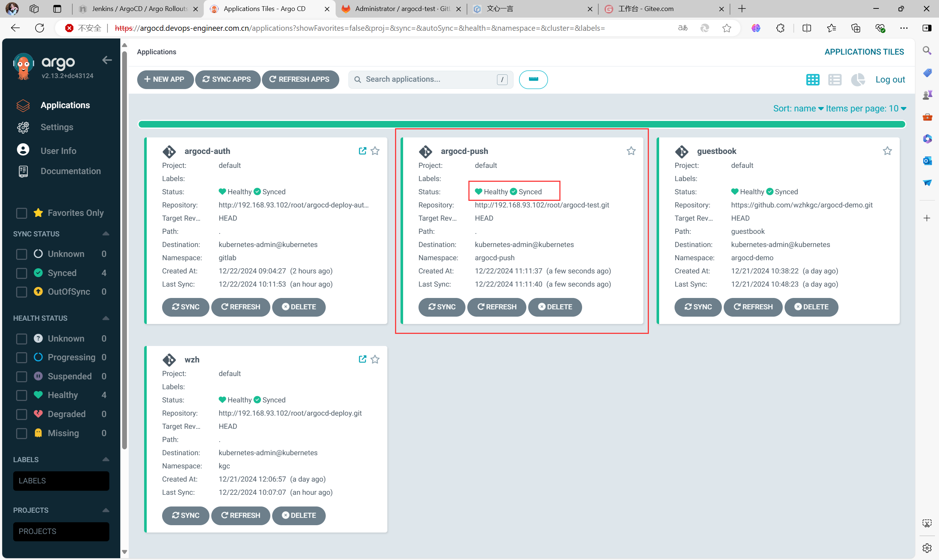Favorite the guestbook application star

[x=887, y=151]
